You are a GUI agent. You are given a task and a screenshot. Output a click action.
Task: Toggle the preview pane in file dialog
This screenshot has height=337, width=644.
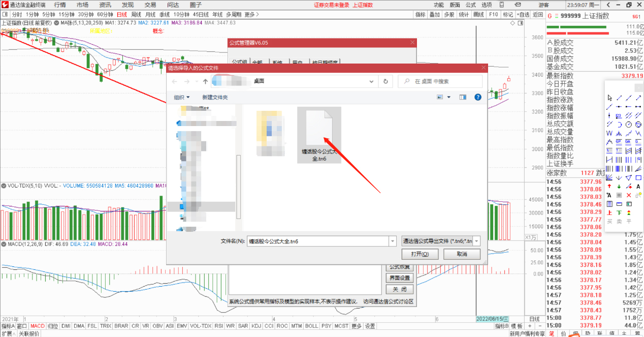click(x=463, y=97)
